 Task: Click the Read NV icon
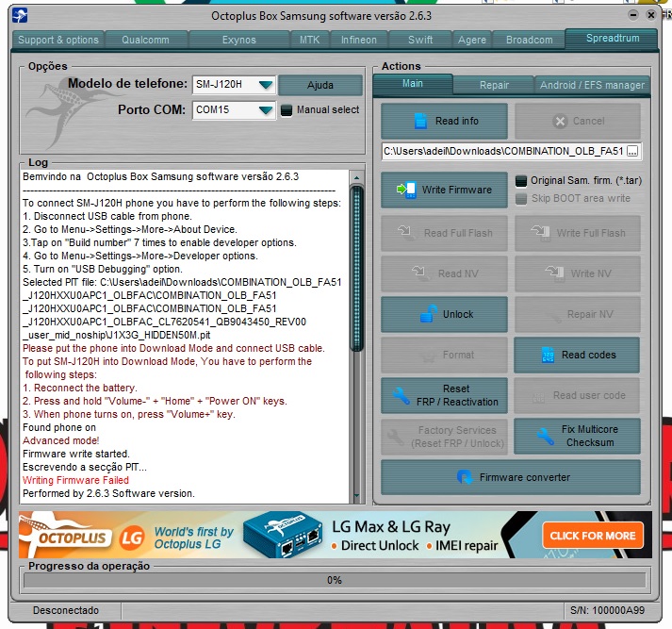pyautogui.click(x=420, y=273)
